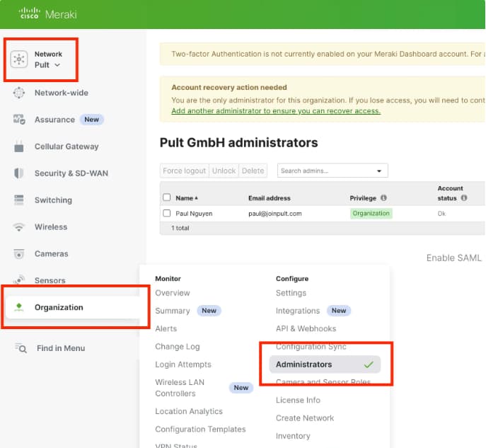Click Find in Menu
The image size is (486, 448).
pyautogui.click(x=61, y=348)
